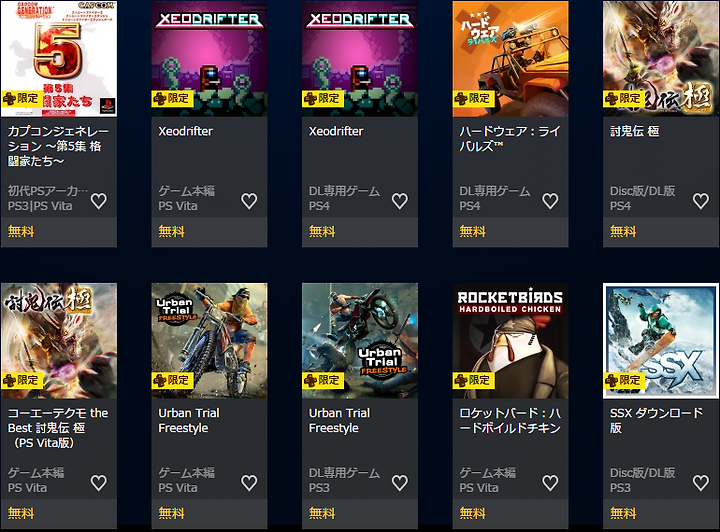Image resolution: width=720 pixels, height=532 pixels.
Task: Favorite PS3 Urban Trial Freestyle with heart
Action: (400, 483)
